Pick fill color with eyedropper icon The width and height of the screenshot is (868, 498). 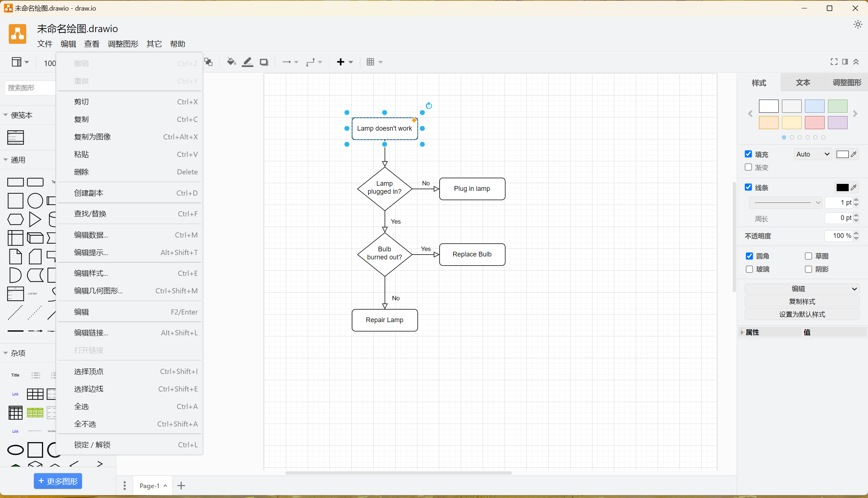click(853, 154)
